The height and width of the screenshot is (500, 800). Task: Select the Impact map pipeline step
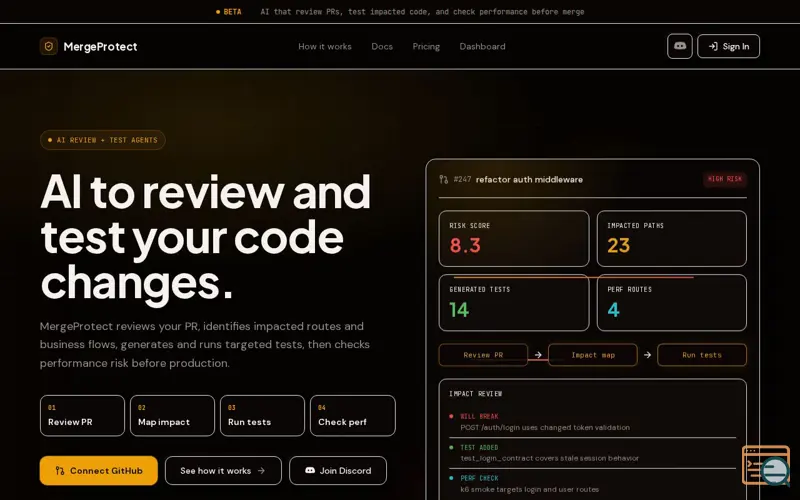pos(592,355)
